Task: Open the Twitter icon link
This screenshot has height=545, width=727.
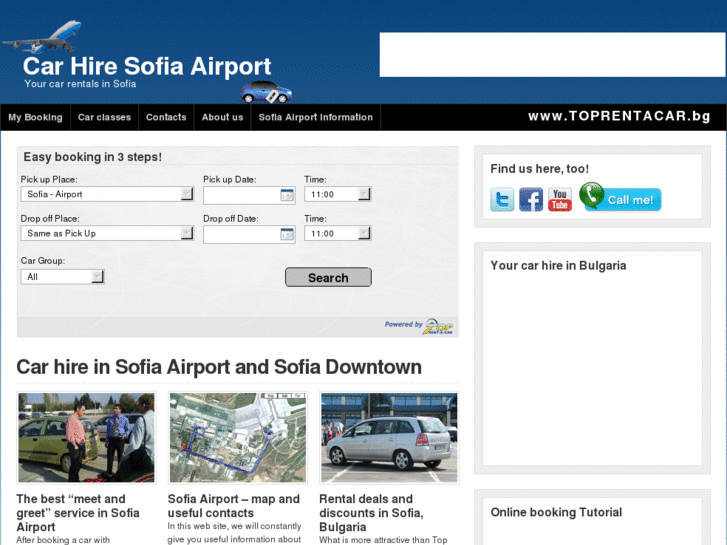Action: [502, 199]
